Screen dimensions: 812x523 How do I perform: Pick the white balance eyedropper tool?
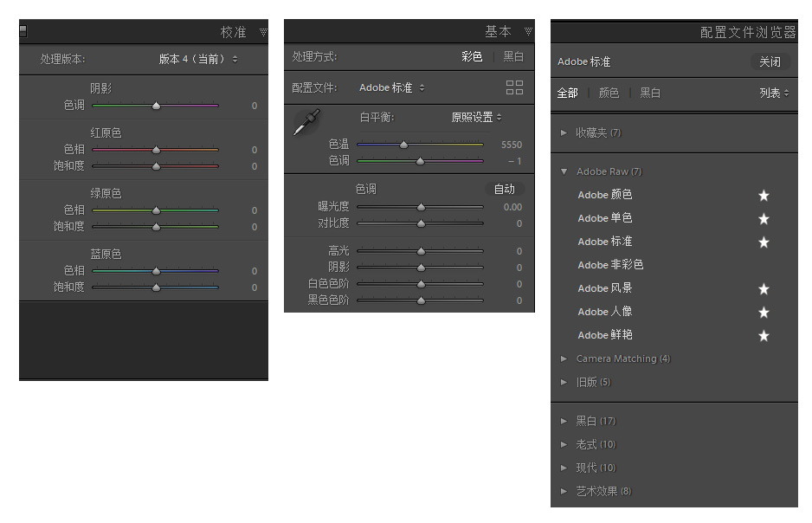(x=306, y=122)
